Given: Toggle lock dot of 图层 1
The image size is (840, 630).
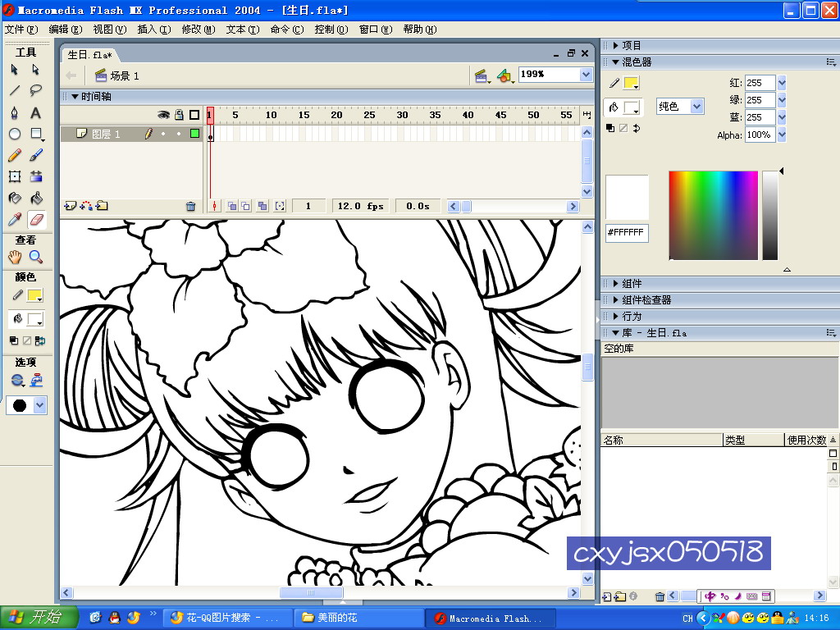Looking at the screenshot, I should pos(179,134).
